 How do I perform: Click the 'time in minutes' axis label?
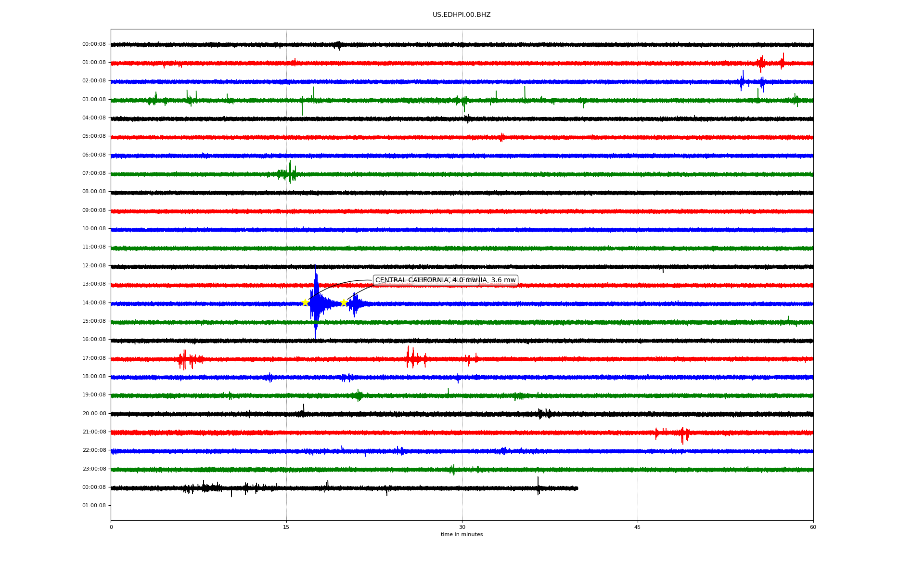(x=462, y=535)
